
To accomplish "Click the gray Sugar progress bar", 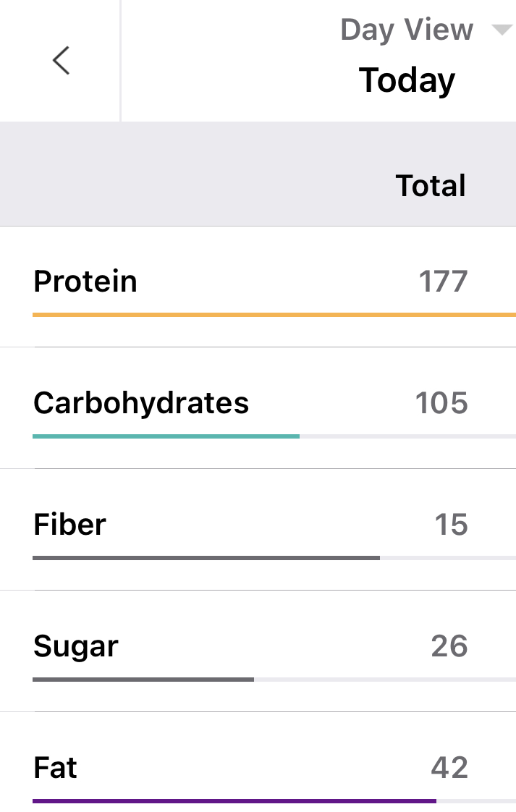I will [x=143, y=680].
